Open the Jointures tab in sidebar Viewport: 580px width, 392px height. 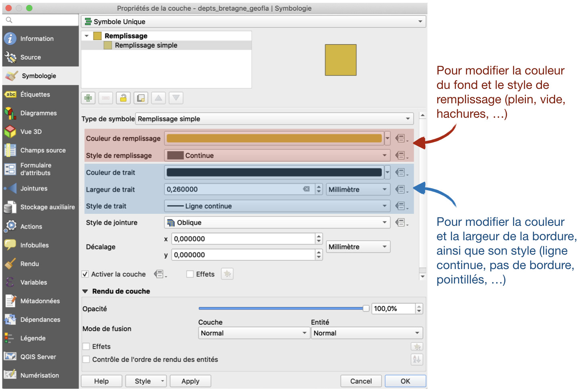pos(34,189)
